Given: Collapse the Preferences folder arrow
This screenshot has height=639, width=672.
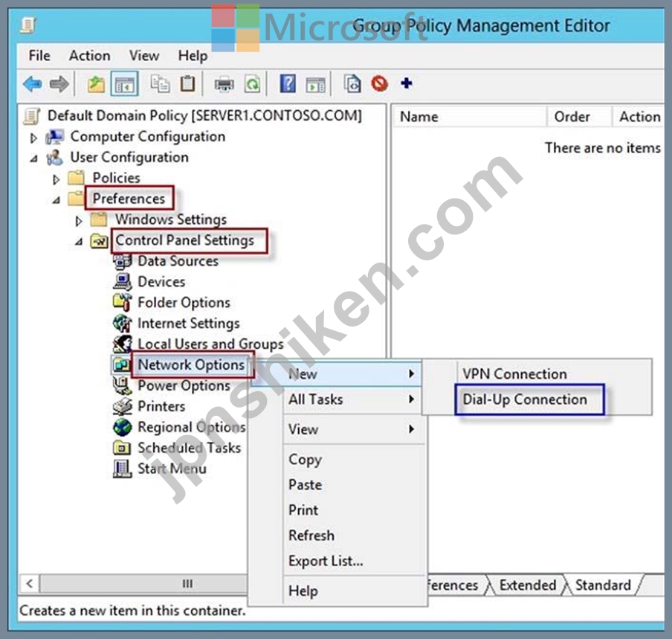Looking at the screenshot, I should [56, 200].
